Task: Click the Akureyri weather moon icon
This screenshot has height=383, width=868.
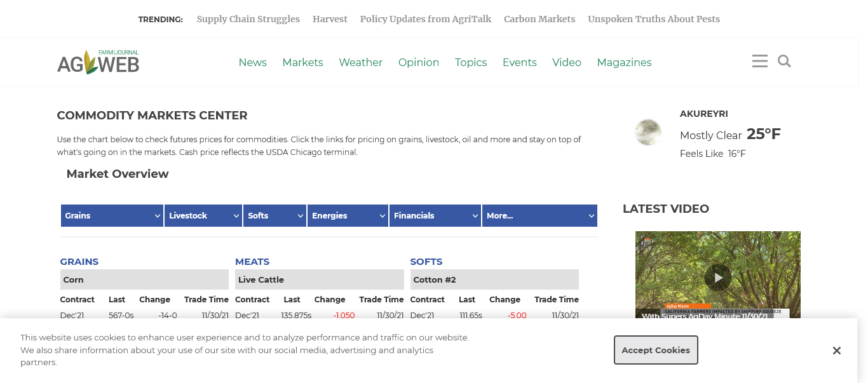Action: 648,132
